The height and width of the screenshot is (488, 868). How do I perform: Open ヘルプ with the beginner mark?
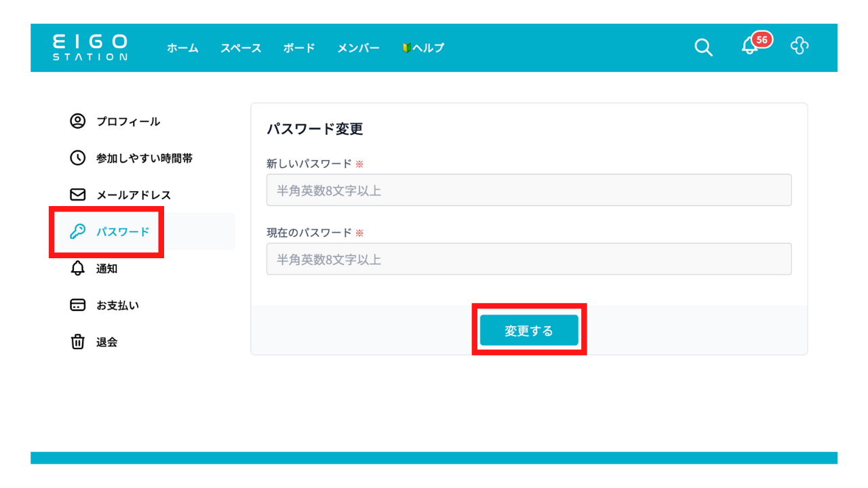pos(423,48)
